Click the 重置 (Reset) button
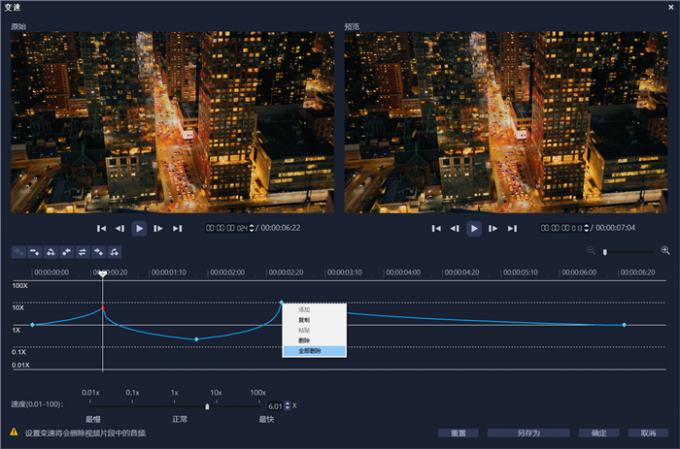 click(458, 433)
